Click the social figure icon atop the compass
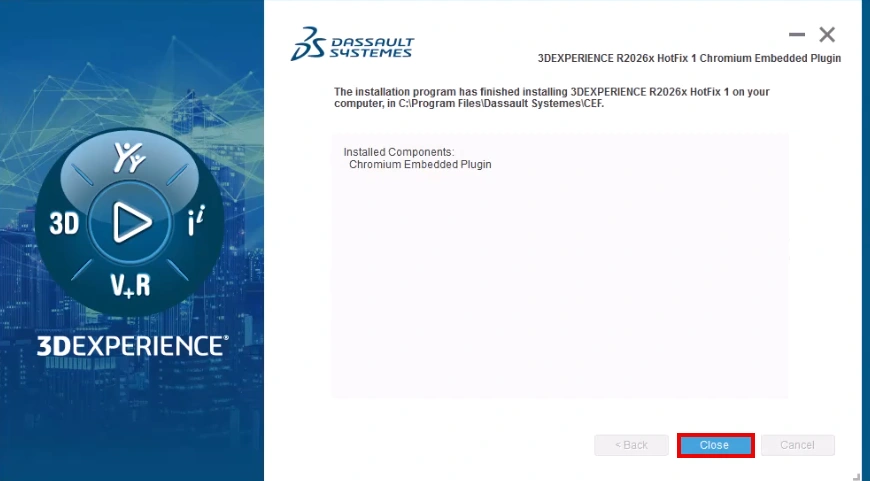Image resolution: width=870 pixels, height=481 pixels. [129, 158]
